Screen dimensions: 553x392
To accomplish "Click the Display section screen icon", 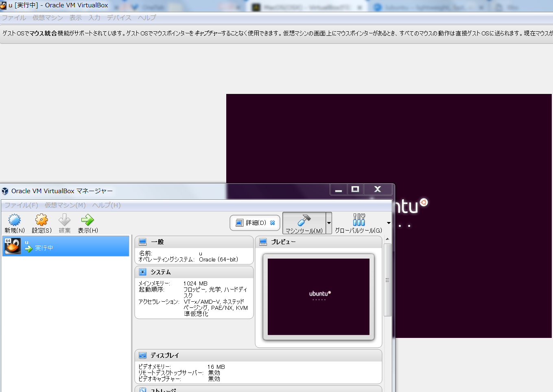I will click(x=142, y=355).
